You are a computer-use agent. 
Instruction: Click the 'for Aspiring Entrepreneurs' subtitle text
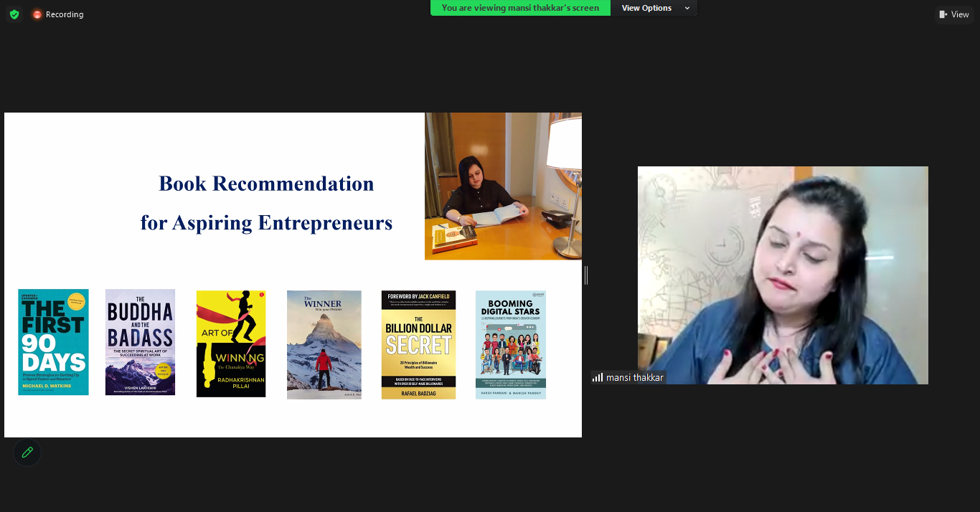click(x=266, y=223)
